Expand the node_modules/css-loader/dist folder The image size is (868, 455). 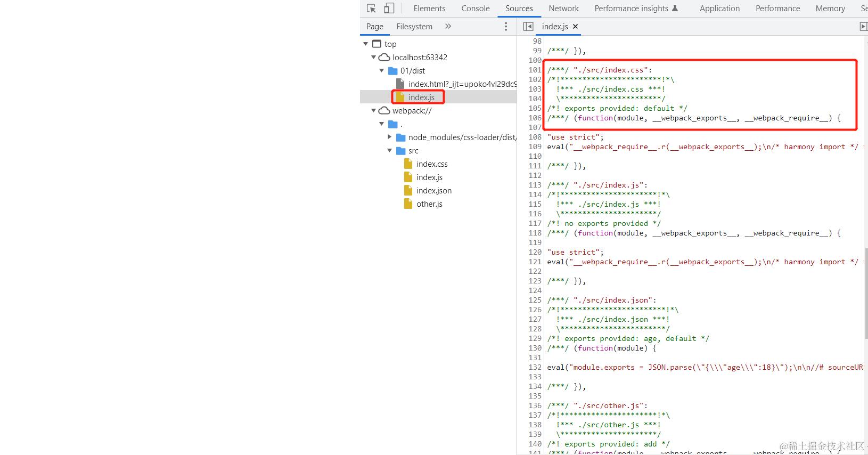[390, 137]
